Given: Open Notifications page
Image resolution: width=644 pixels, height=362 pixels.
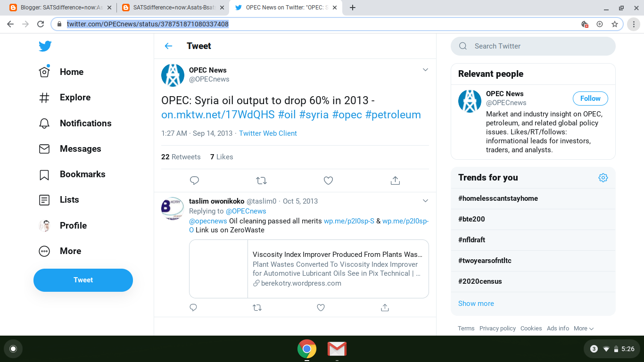Looking at the screenshot, I should (x=75, y=123).
